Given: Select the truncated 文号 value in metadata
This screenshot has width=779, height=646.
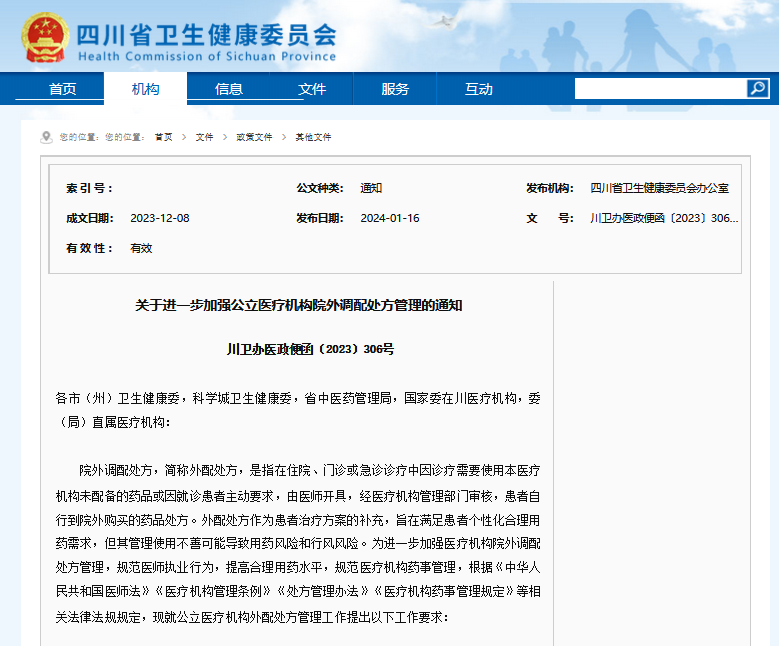Looking at the screenshot, I should pos(664,218).
